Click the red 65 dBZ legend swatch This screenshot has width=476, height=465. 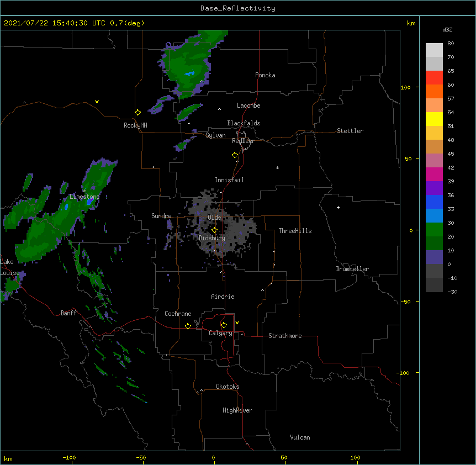(x=434, y=78)
